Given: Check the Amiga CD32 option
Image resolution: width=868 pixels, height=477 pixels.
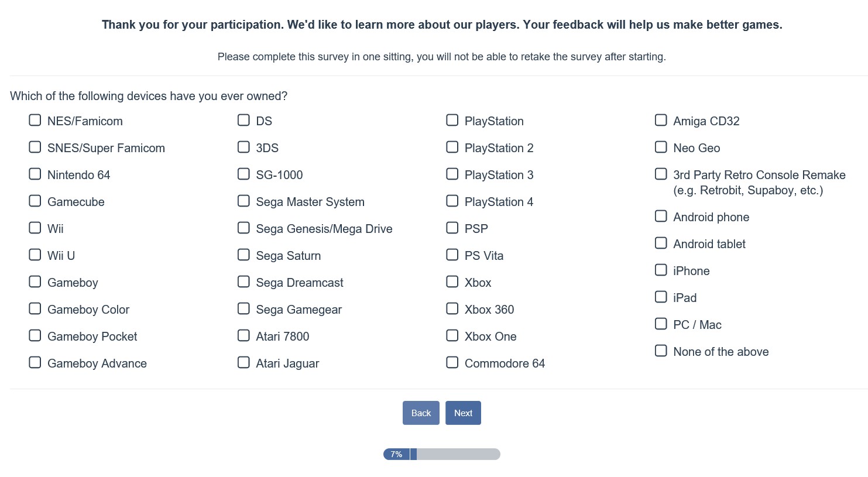Looking at the screenshot, I should [661, 121].
